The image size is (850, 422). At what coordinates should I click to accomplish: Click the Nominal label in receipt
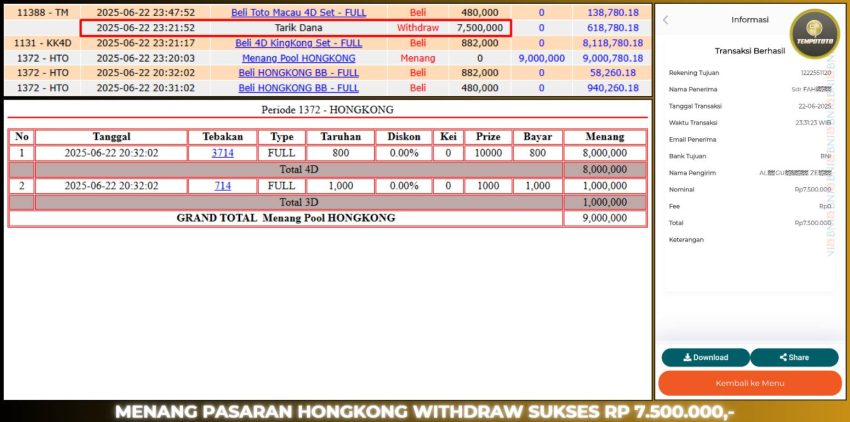click(681, 190)
